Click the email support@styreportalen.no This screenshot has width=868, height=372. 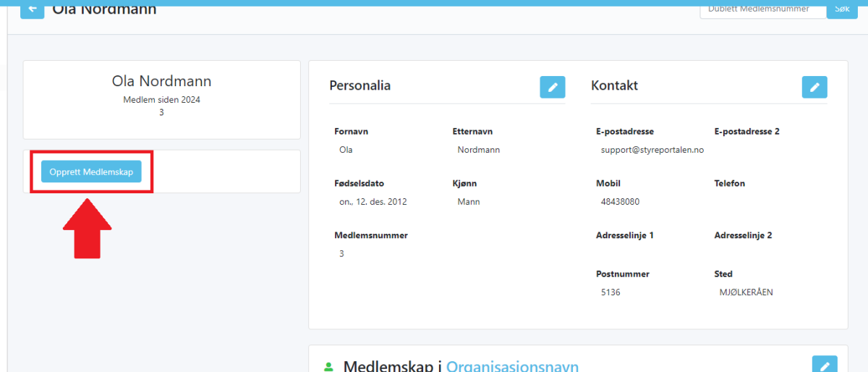pyautogui.click(x=652, y=150)
